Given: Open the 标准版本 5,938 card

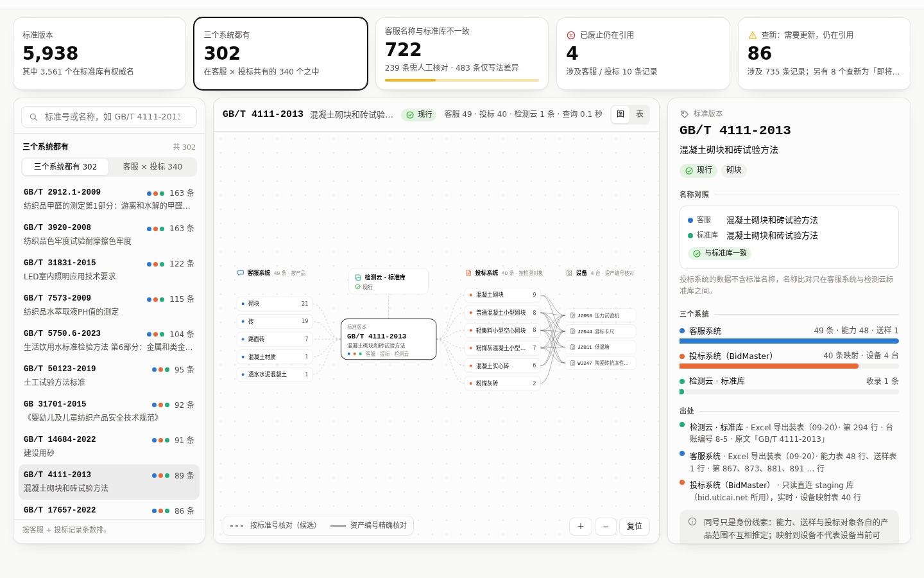Looking at the screenshot, I should point(99,53).
